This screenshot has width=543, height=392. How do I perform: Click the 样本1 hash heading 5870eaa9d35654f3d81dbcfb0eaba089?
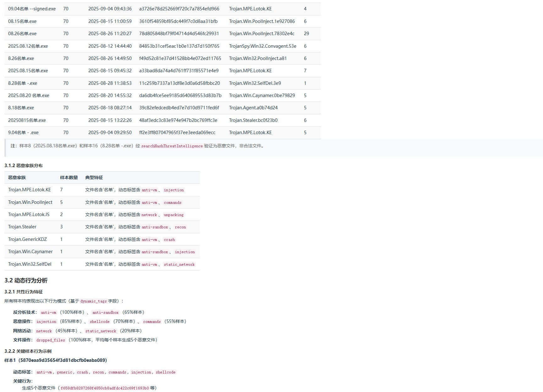click(56, 360)
